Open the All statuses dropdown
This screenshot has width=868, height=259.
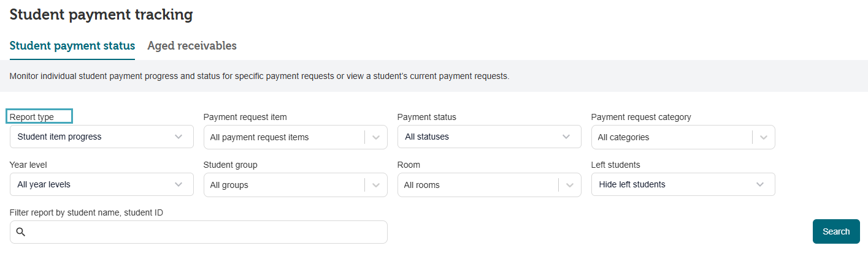pos(478,137)
